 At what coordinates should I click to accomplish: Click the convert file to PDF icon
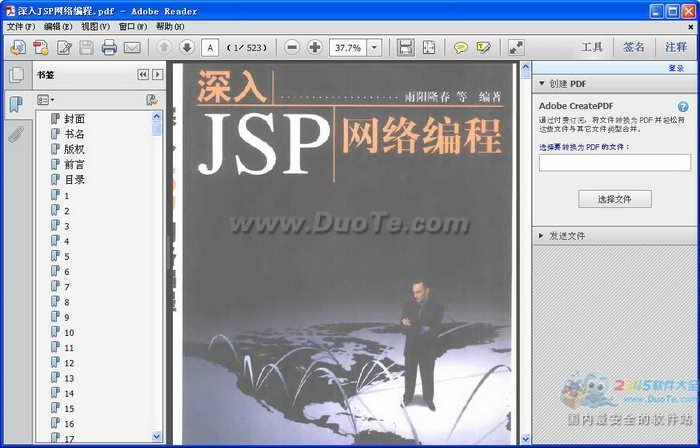pos(41,47)
